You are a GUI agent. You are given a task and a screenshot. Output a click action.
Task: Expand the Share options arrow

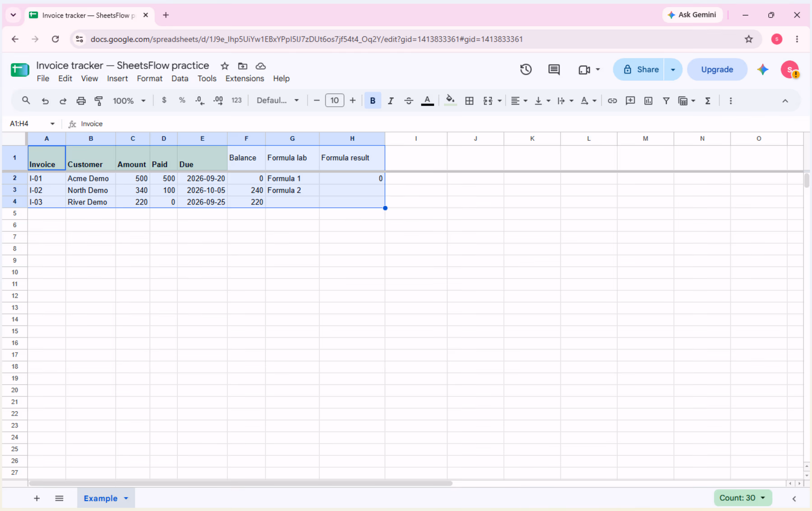coord(673,70)
